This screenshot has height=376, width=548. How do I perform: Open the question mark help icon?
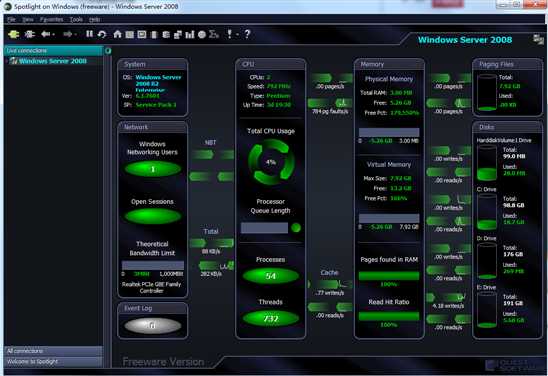tap(247, 34)
